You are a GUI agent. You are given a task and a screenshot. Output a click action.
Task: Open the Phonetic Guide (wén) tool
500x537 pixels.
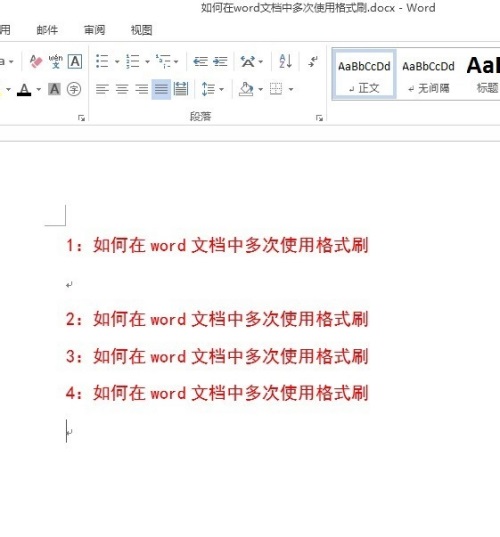click(55, 61)
